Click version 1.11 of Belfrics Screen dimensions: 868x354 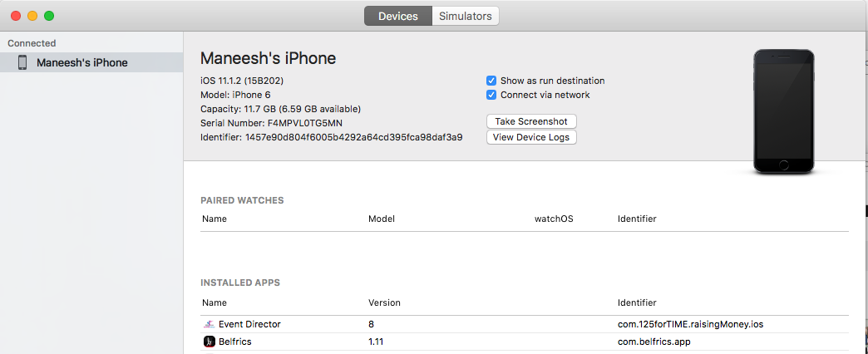click(x=376, y=342)
